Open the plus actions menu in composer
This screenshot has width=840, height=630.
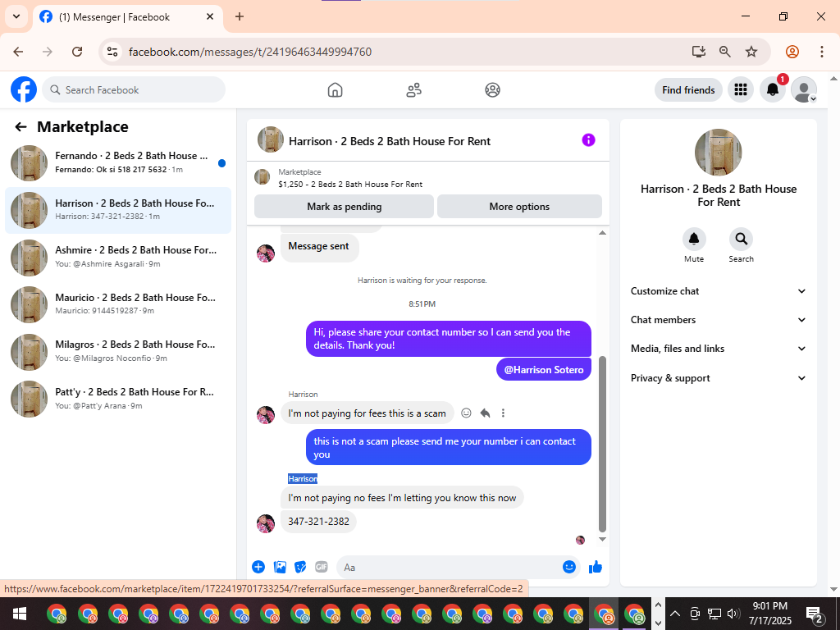point(258,567)
